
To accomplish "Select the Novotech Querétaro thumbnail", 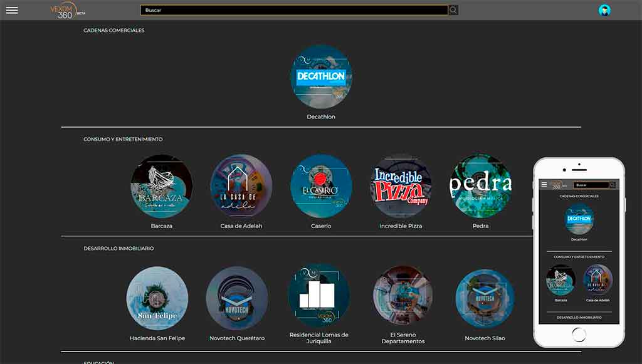I will pyautogui.click(x=237, y=298).
